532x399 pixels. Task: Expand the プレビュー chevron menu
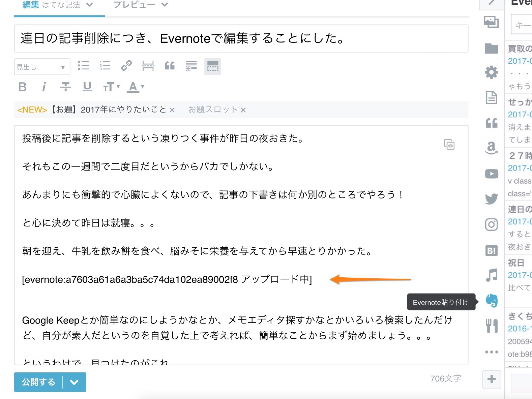(x=165, y=5)
